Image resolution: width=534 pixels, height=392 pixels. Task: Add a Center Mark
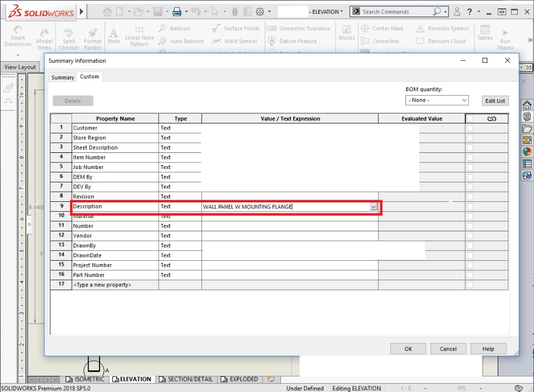[382, 28]
